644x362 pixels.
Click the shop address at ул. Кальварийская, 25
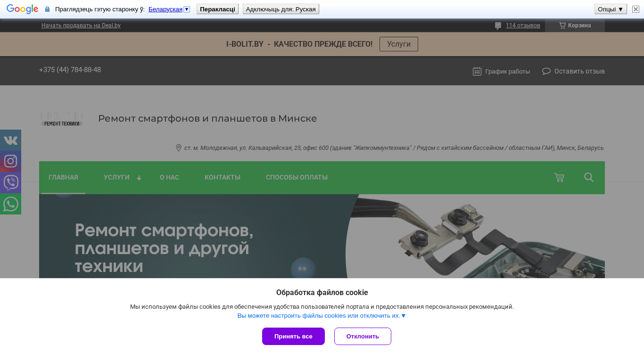coord(394,148)
